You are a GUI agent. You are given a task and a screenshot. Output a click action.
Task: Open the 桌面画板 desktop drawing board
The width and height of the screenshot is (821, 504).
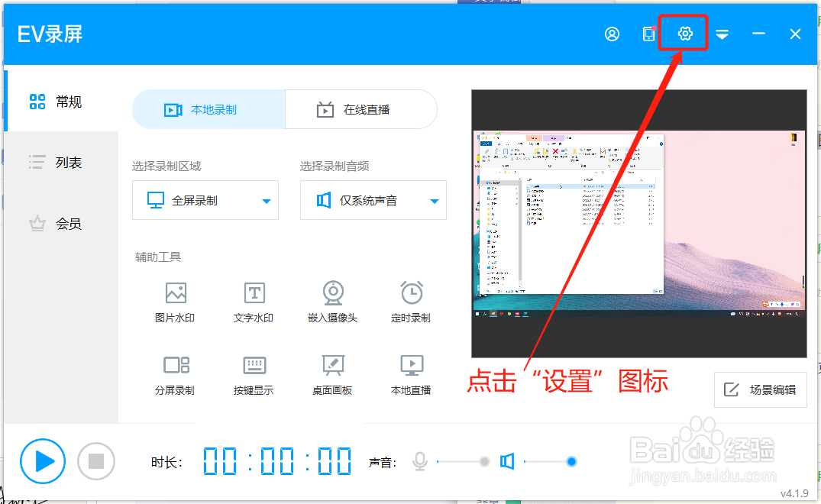(x=332, y=373)
